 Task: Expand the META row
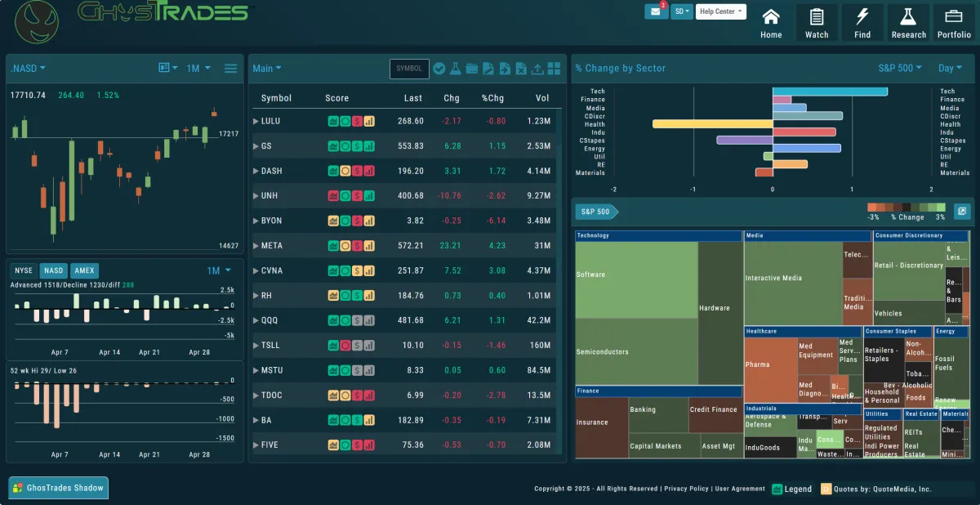coord(256,246)
